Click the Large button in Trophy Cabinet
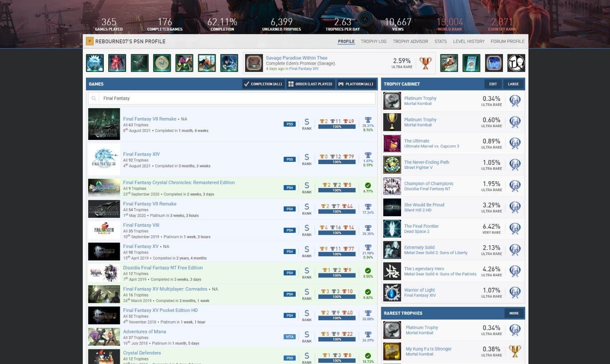Viewport: 610px width, 364px height. pos(513,84)
